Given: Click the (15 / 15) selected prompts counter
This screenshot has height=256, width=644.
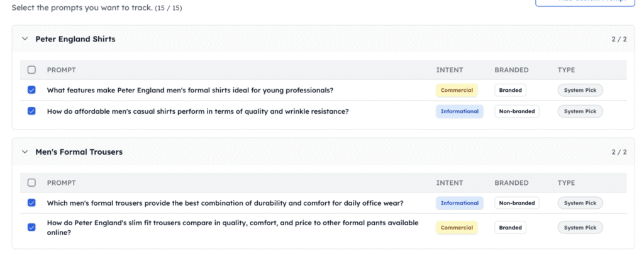Looking at the screenshot, I should click(x=169, y=8).
